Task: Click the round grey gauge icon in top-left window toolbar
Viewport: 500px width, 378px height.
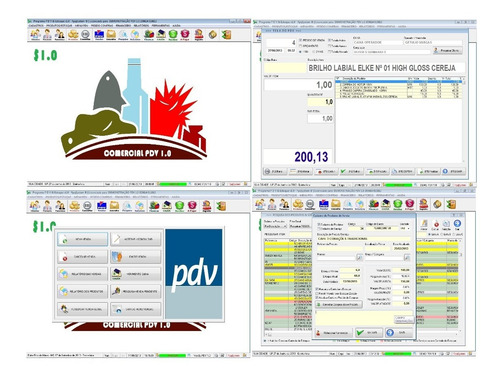Action: pos(86,34)
